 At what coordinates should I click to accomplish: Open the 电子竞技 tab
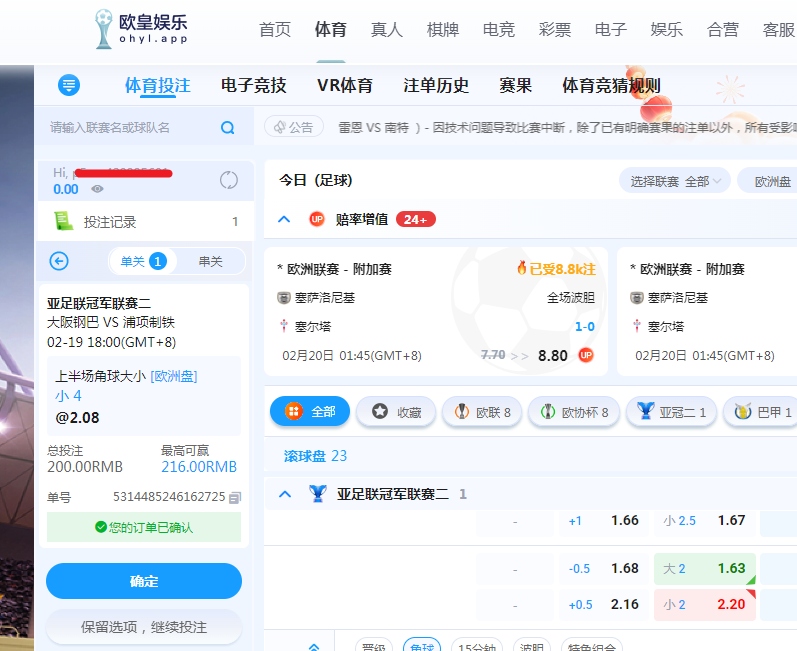[x=253, y=85]
